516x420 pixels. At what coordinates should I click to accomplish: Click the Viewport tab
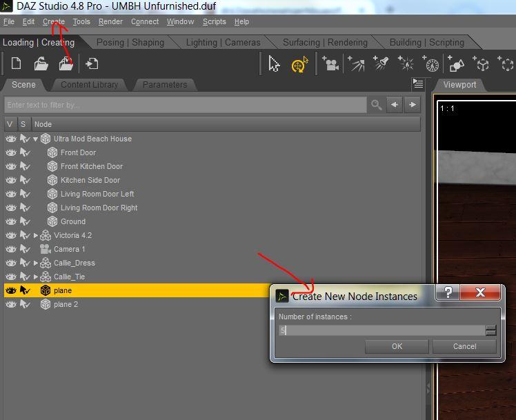pyautogui.click(x=459, y=85)
